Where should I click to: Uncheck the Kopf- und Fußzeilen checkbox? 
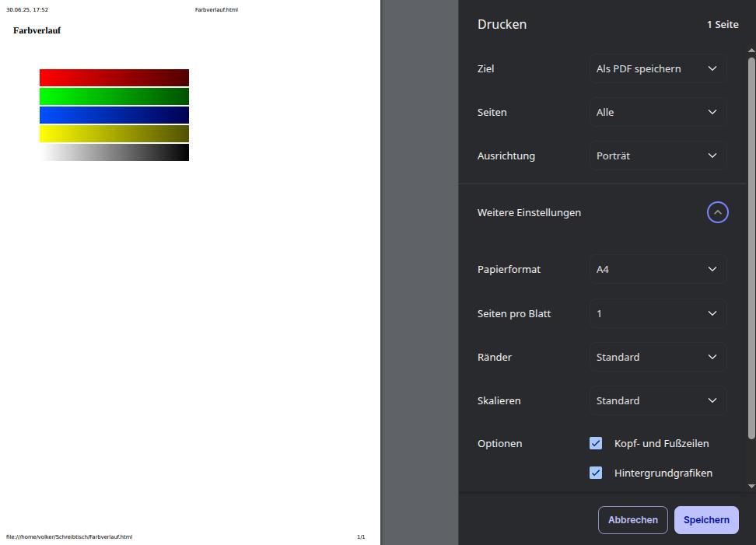pos(596,443)
